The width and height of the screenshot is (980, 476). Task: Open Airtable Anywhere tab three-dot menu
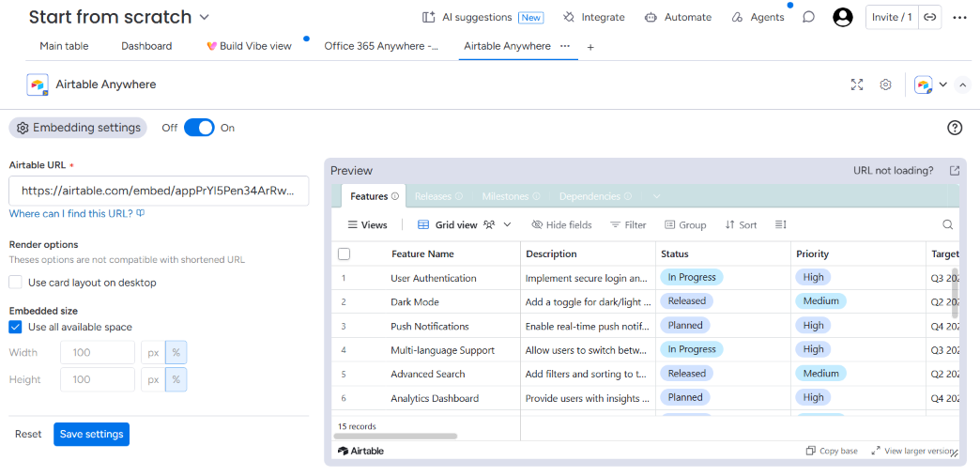[x=565, y=46]
